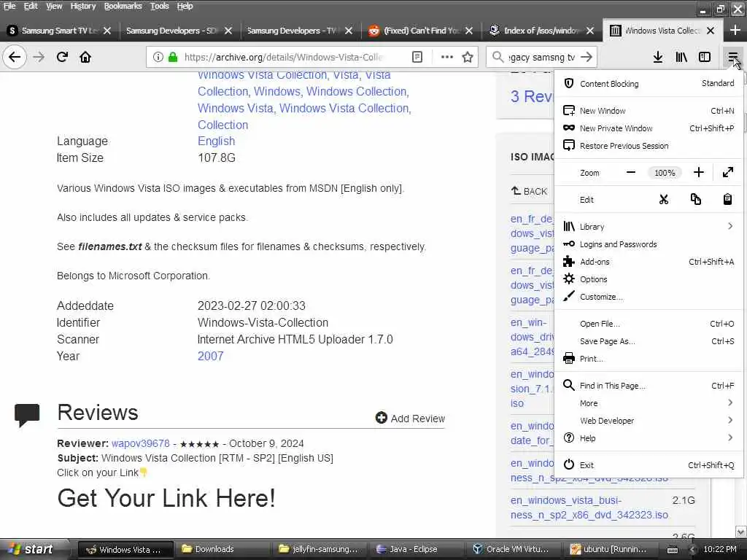Open Logins and Passwords
The image size is (747, 560).
coord(649,244)
